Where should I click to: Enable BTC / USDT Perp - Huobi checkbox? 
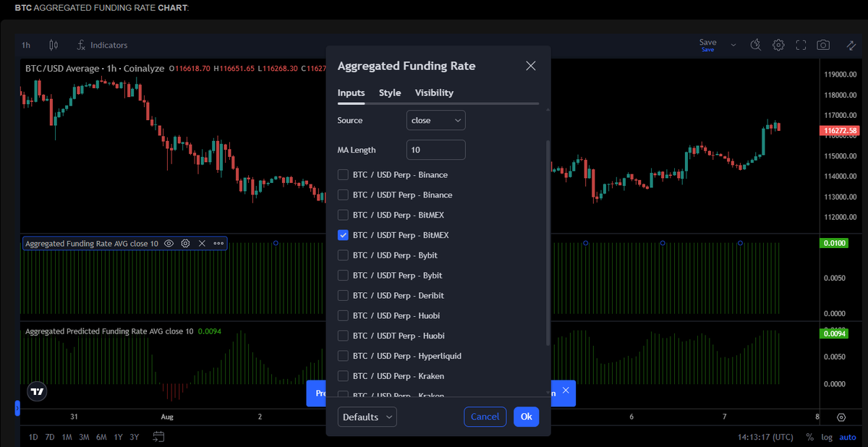343,336
